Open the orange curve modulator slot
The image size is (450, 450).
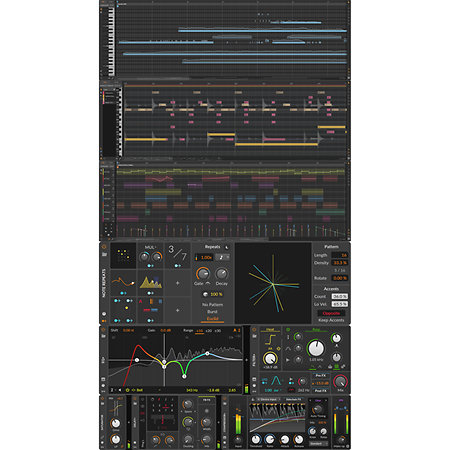123,283
